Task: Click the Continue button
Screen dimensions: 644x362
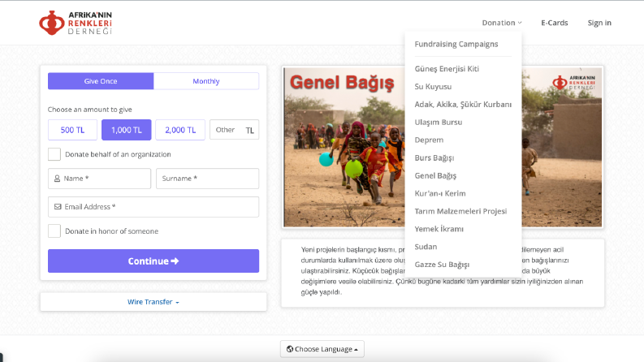Action: tap(153, 261)
